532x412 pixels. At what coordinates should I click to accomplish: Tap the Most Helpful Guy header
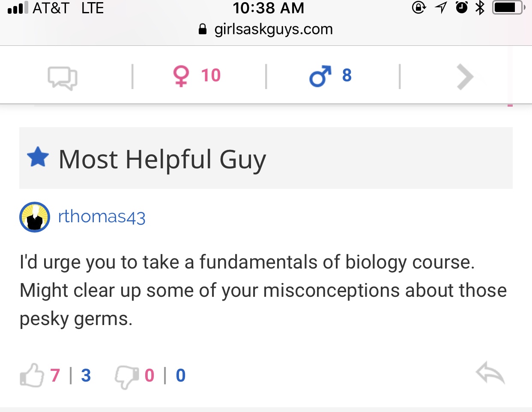click(266, 158)
